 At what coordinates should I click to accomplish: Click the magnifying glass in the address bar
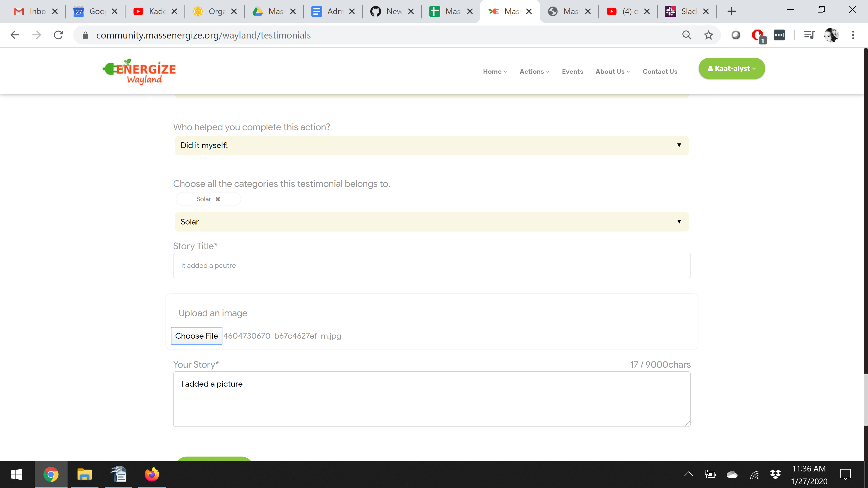[687, 35]
